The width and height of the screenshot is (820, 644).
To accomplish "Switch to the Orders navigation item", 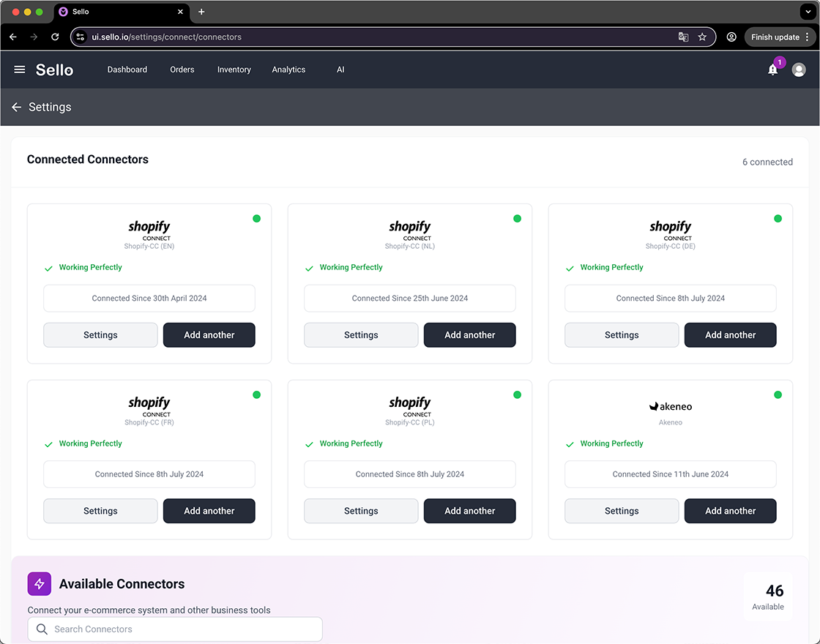I will click(x=182, y=70).
